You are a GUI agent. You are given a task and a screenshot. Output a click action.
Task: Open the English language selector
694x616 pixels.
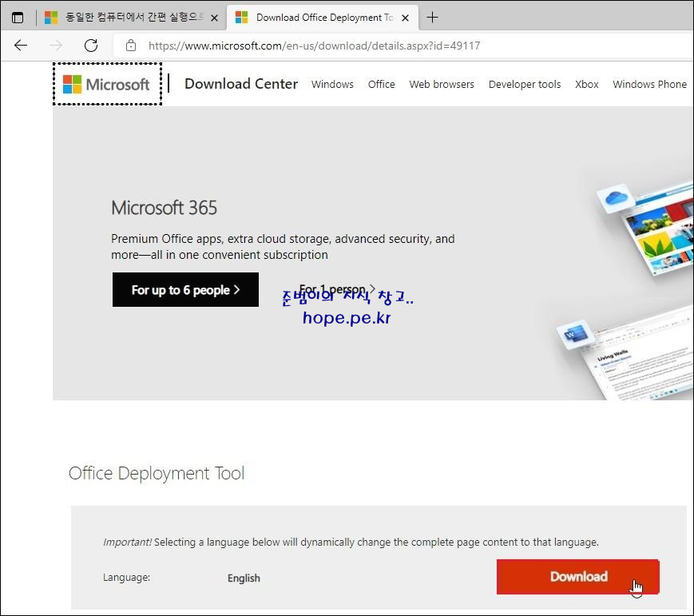[x=244, y=578]
